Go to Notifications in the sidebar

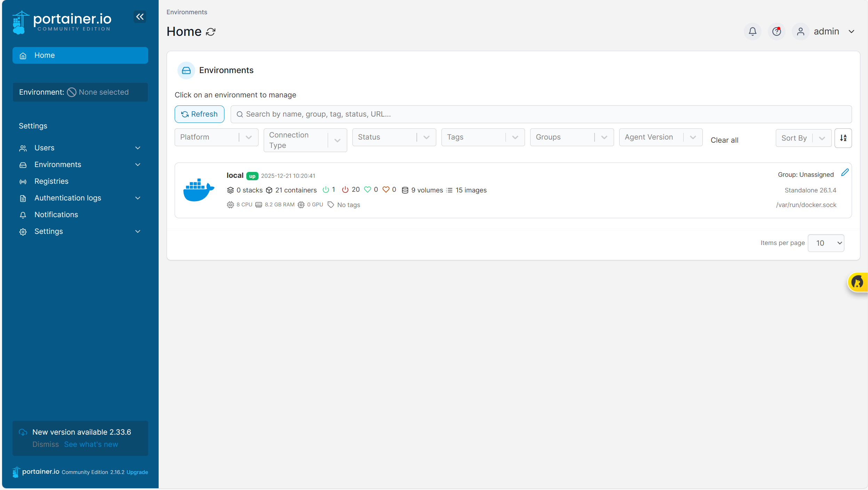tap(56, 215)
